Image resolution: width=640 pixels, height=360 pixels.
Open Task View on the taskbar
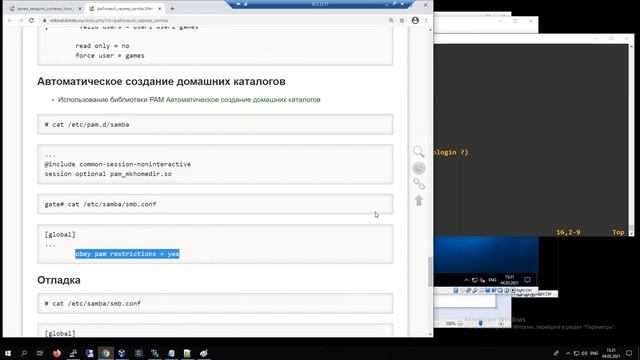click(40, 353)
